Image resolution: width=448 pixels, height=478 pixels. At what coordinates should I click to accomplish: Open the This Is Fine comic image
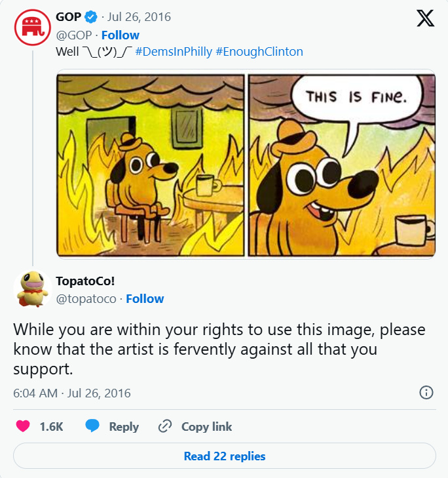click(x=246, y=165)
